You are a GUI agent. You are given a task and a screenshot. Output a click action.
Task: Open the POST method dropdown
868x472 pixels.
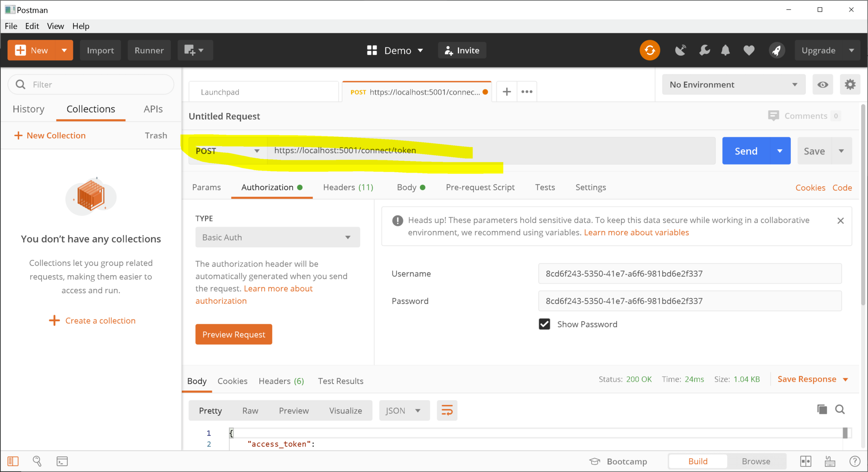pos(228,151)
